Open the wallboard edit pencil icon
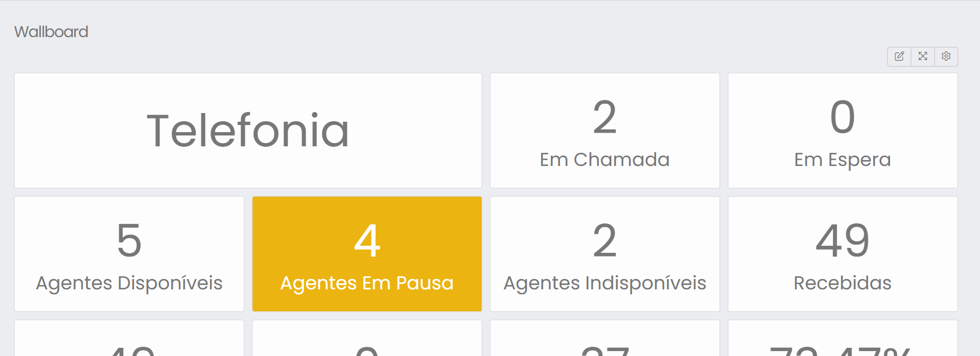 [899, 56]
